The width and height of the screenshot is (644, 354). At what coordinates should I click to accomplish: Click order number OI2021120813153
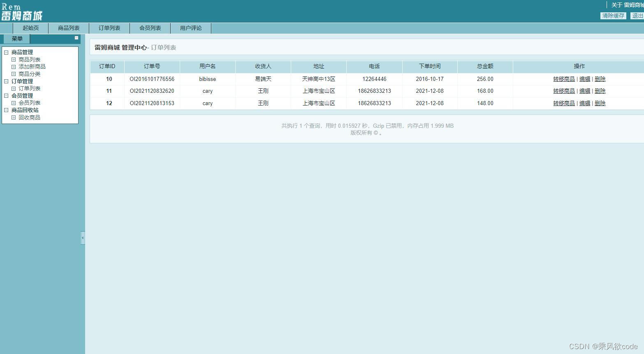coord(152,103)
